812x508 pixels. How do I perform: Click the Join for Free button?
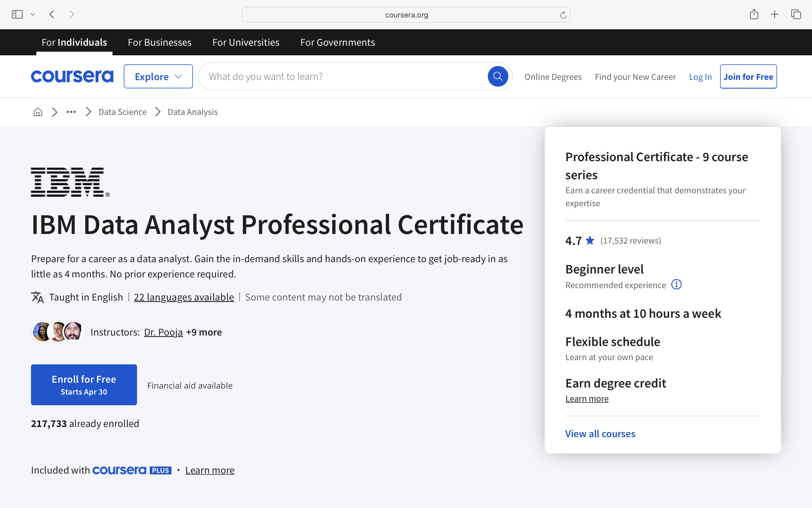748,76
